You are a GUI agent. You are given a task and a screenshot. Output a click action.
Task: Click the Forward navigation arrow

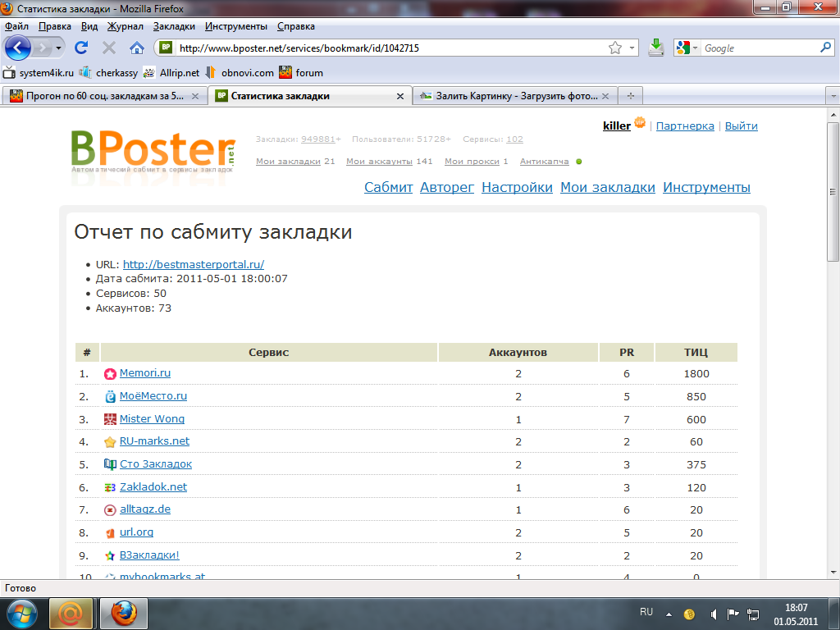coord(42,48)
